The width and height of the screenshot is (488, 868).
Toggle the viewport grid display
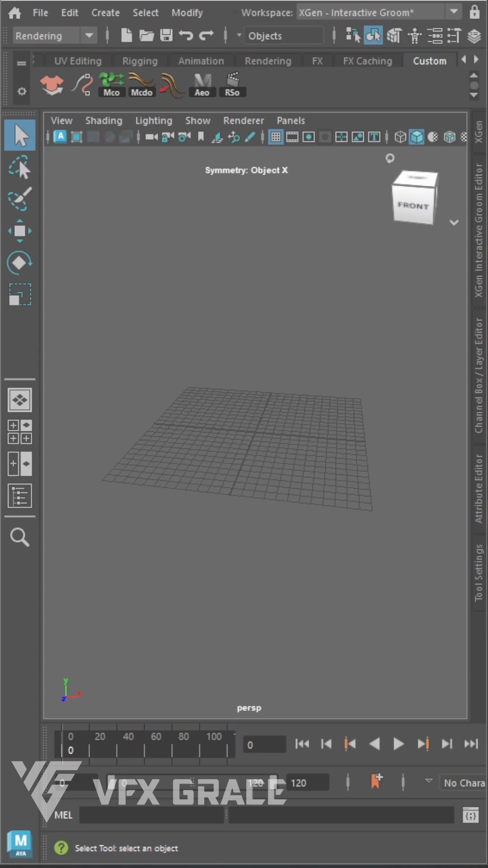276,137
